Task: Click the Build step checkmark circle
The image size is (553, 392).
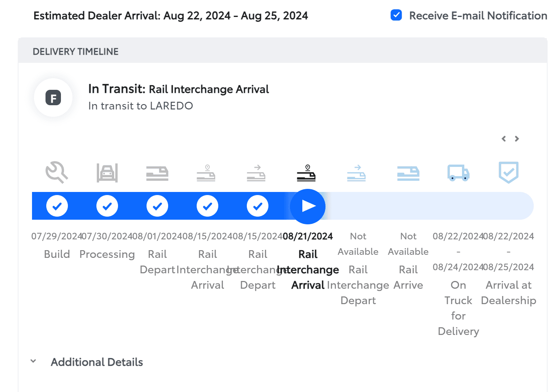Action: pyautogui.click(x=57, y=206)
